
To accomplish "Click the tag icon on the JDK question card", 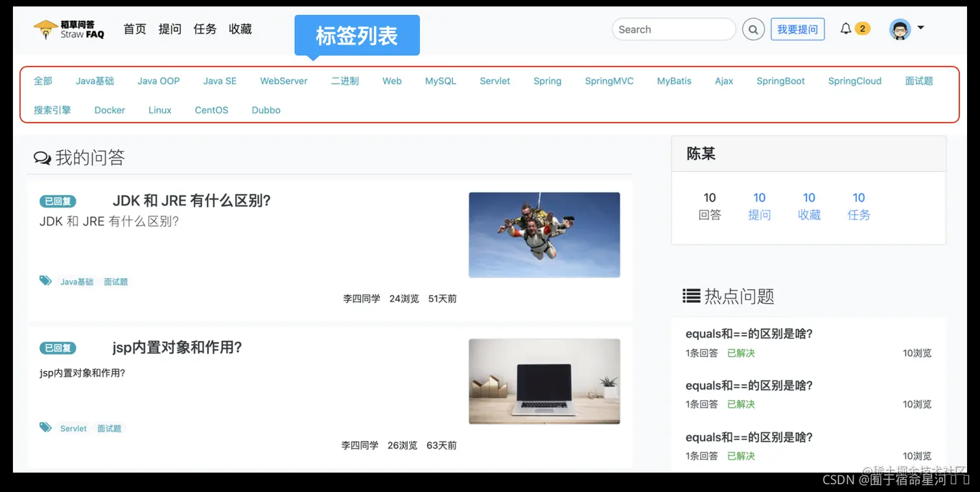I will (45, 281).
